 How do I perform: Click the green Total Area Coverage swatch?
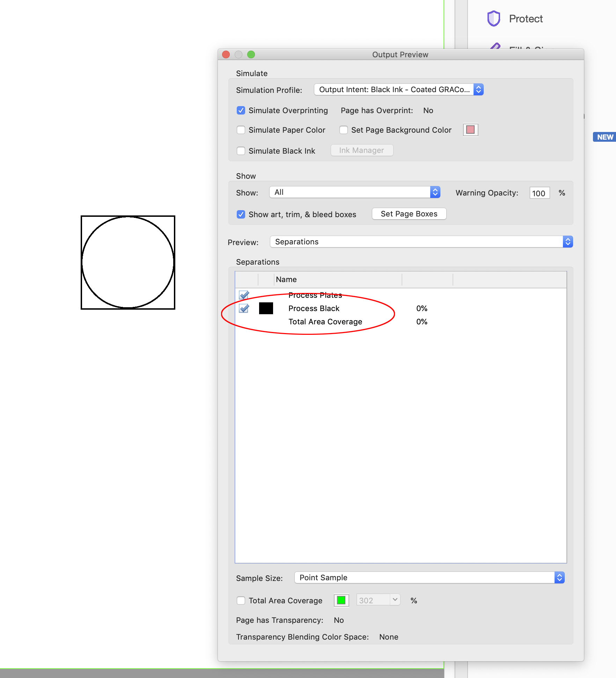[x=341, y=600]
